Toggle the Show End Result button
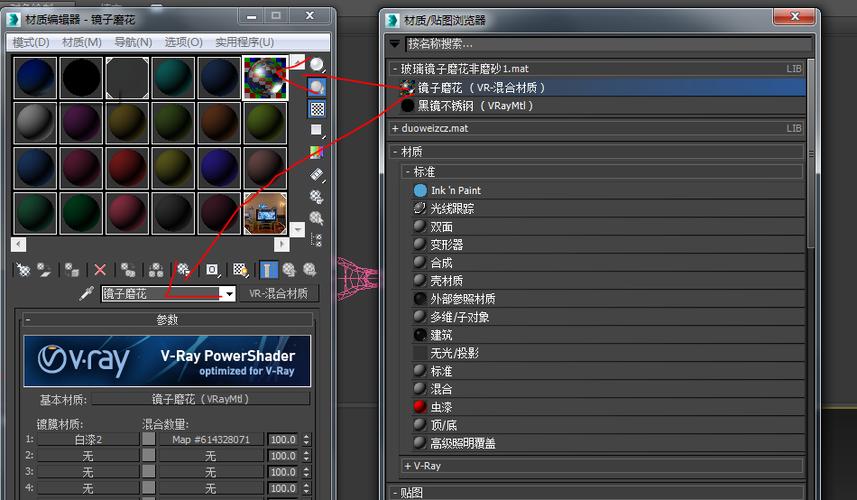This screenshot has width=857, height=500. point(268,269)
